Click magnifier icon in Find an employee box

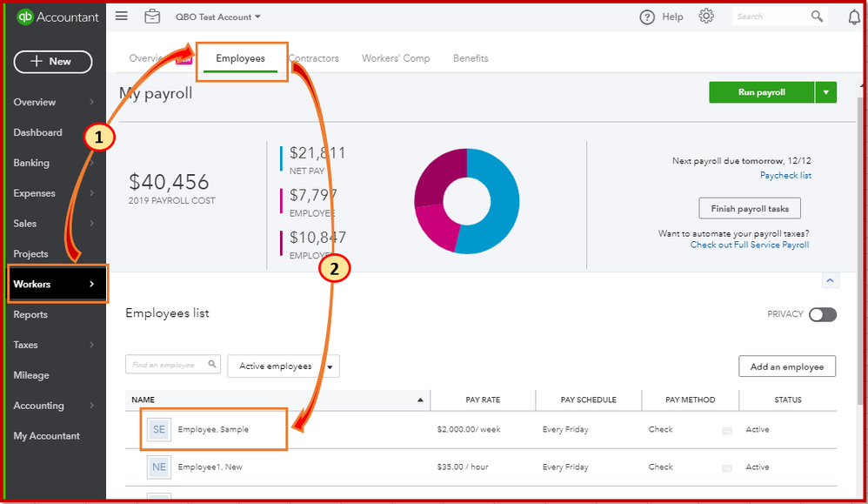pyautogui.click(x=212, y=364)
